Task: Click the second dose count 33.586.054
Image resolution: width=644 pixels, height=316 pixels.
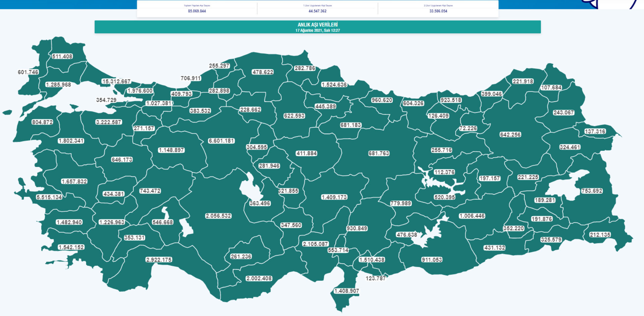Action: (x=438, y=11)
